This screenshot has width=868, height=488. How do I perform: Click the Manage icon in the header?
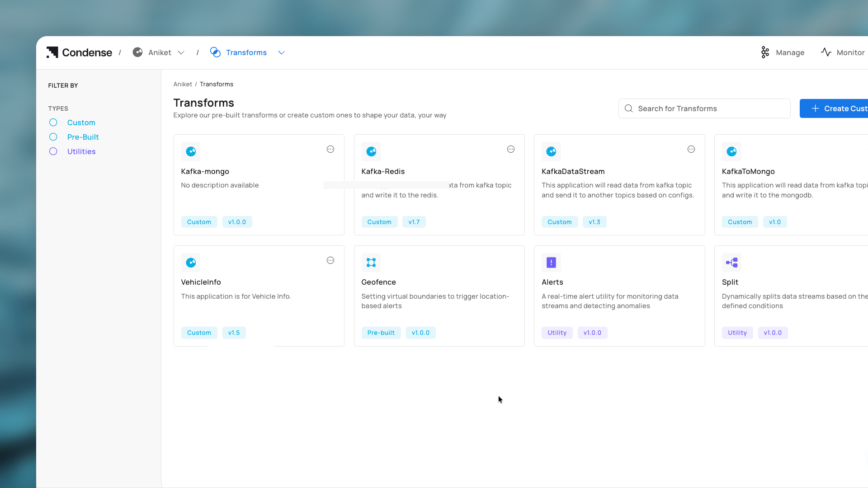765,52
